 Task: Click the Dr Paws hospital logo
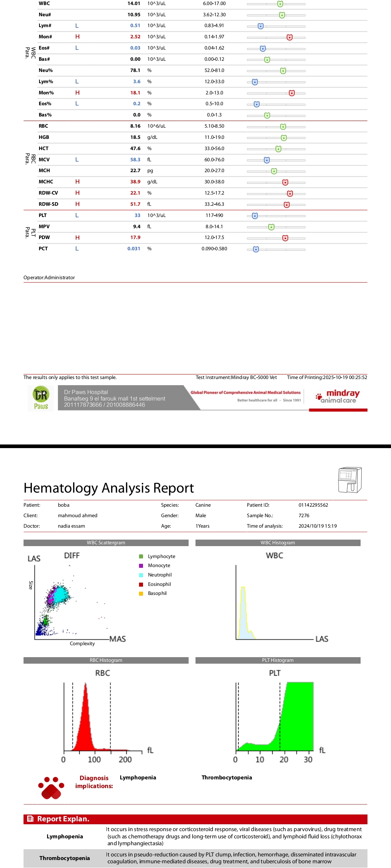pyautogui.click(x=41, y=398)
